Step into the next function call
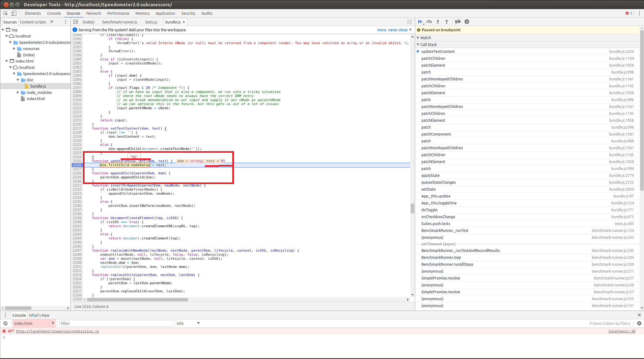 coord(438,22)
